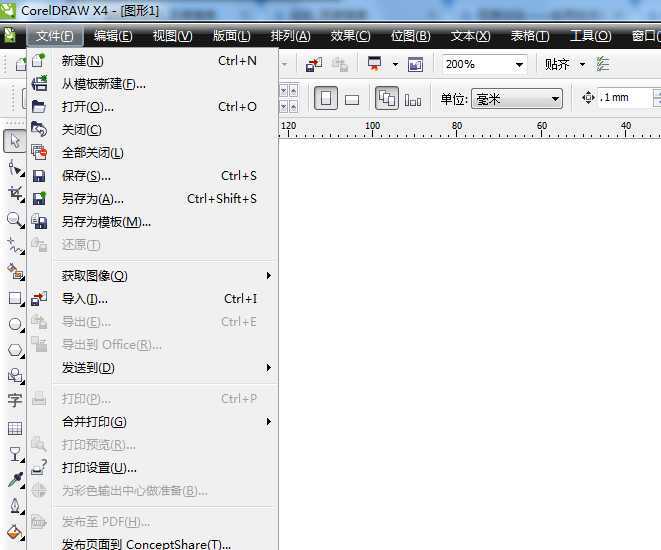
Task: Select the Crop tool
Action: tap(15, 193)
